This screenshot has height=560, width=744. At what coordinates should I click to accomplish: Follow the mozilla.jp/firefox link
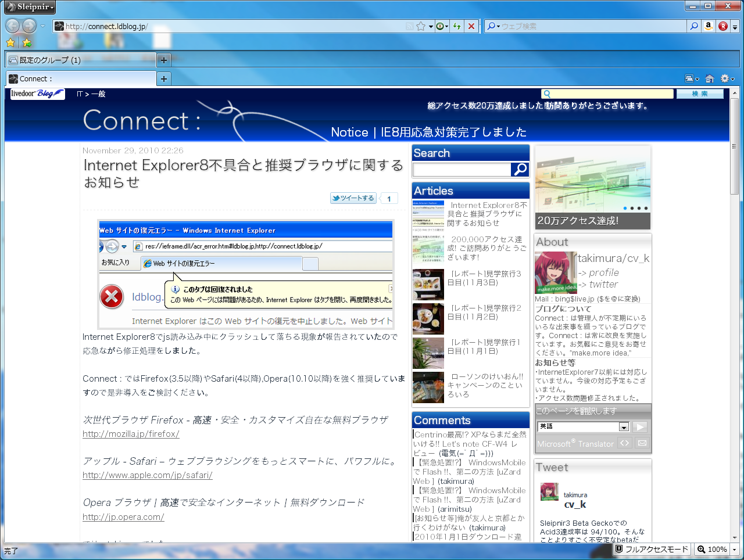131,434
